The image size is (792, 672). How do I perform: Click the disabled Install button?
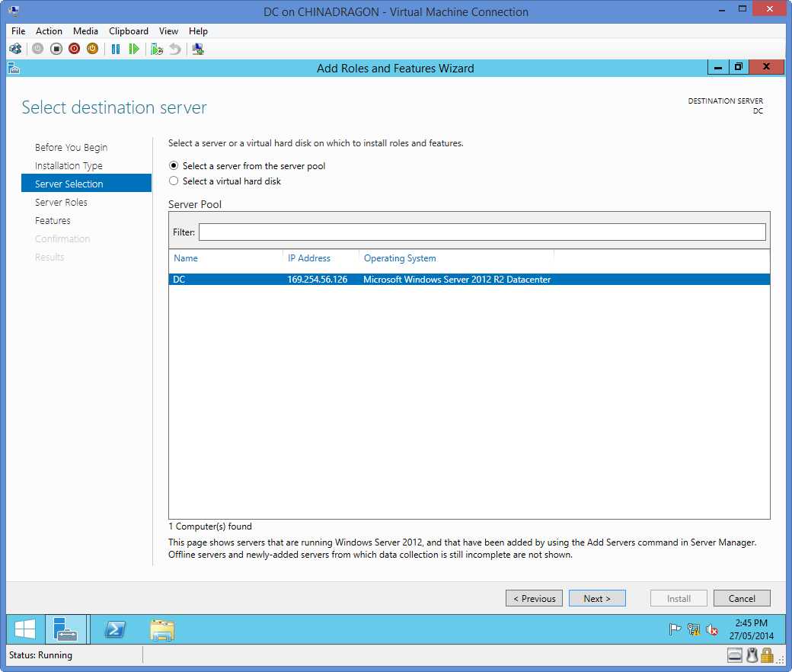click(x=679, y=598)
